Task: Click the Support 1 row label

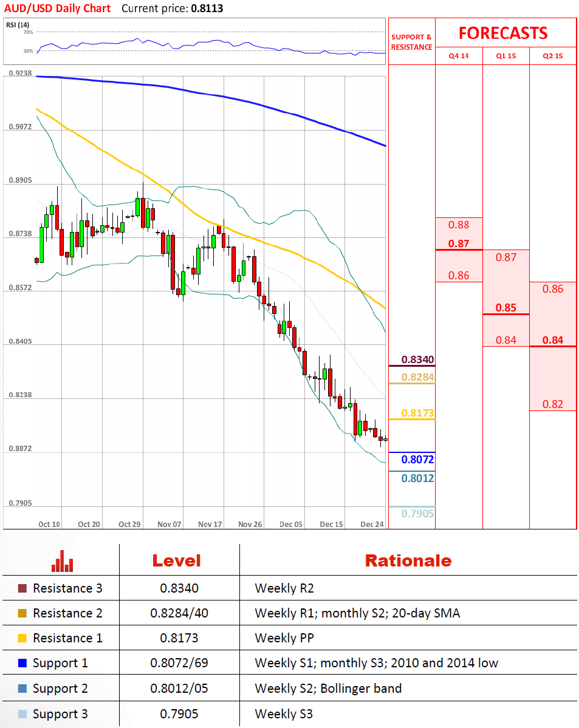Action: [60, 663]
